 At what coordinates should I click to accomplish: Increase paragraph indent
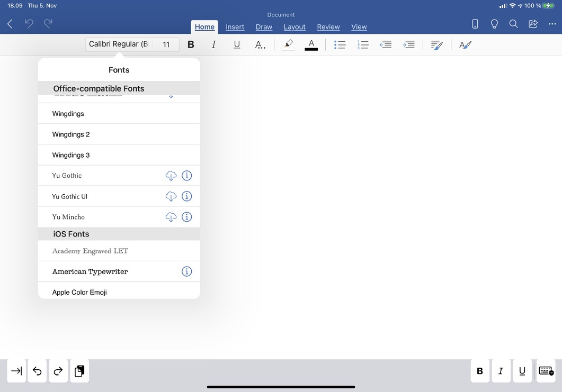pyautogui.click(x=409, y=44)
